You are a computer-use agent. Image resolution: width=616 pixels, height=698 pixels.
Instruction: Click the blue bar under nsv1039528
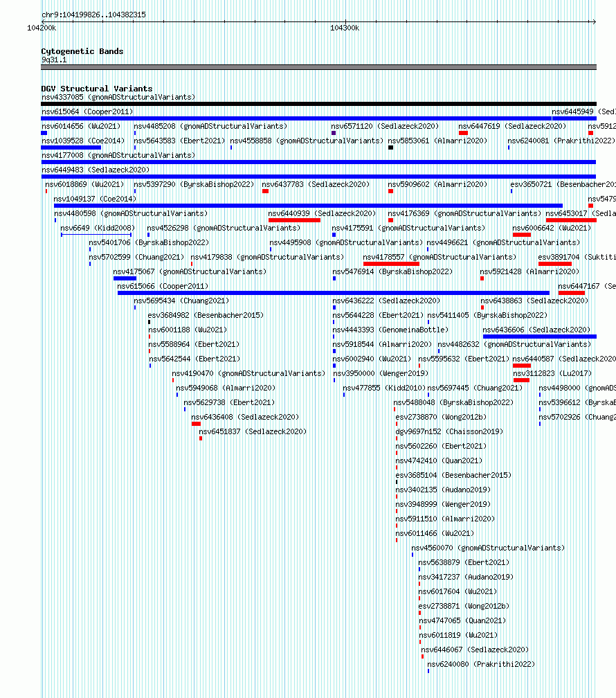[x=71, y=147]
